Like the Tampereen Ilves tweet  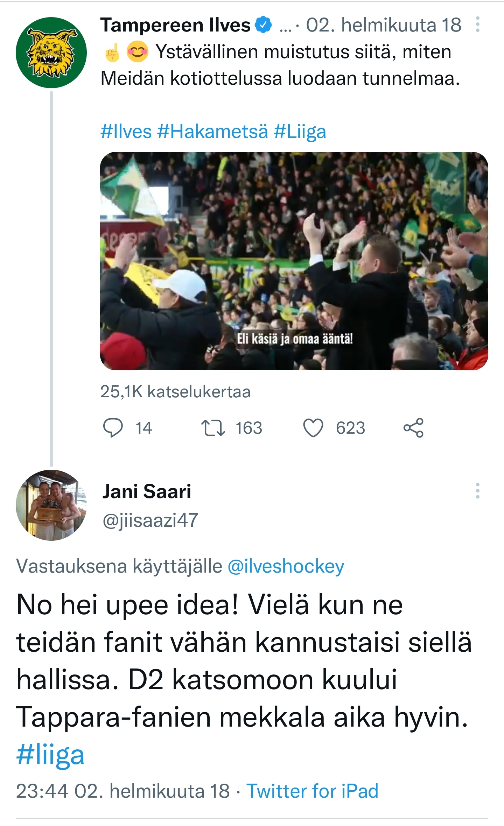(313, 428)
